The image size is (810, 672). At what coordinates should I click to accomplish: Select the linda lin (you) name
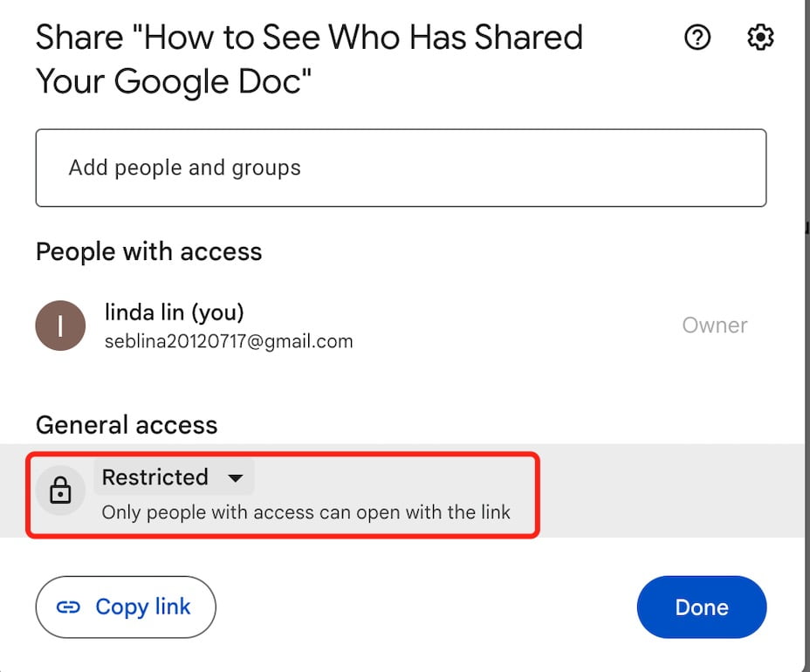174,312
